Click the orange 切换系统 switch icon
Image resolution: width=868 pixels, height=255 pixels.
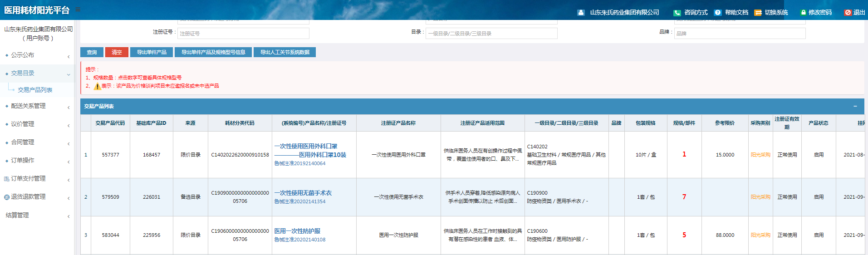pos(758,13)
